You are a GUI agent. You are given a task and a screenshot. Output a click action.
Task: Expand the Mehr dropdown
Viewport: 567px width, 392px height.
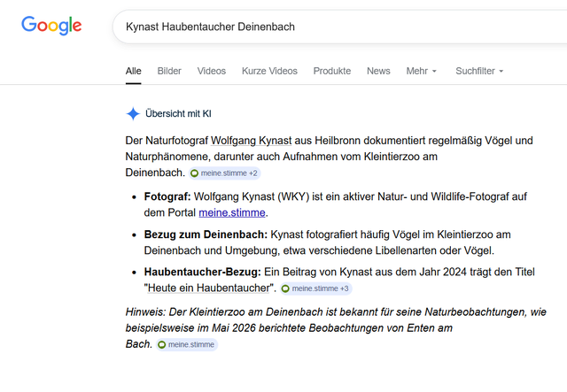click(x=422, y=71)
